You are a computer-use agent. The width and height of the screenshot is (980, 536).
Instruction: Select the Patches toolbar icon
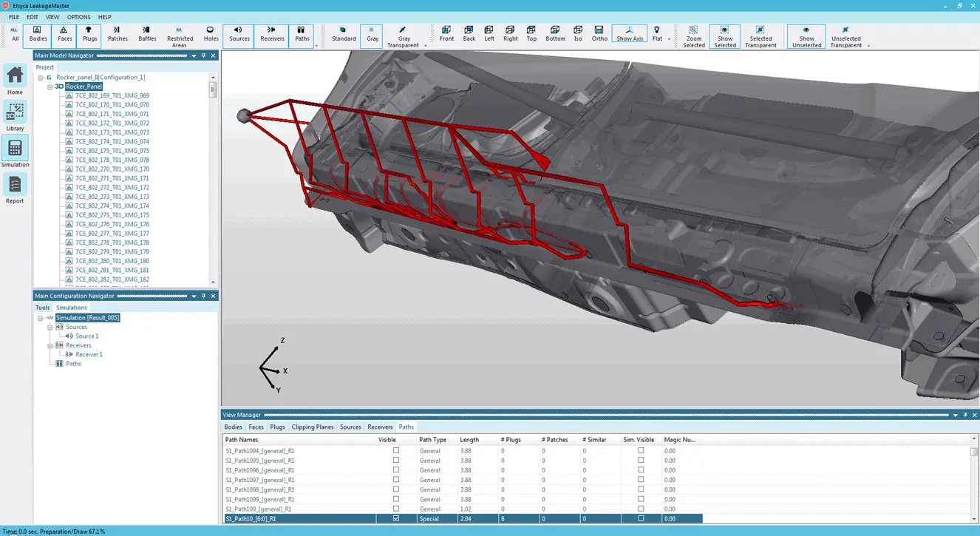click(x=118, y=34)
